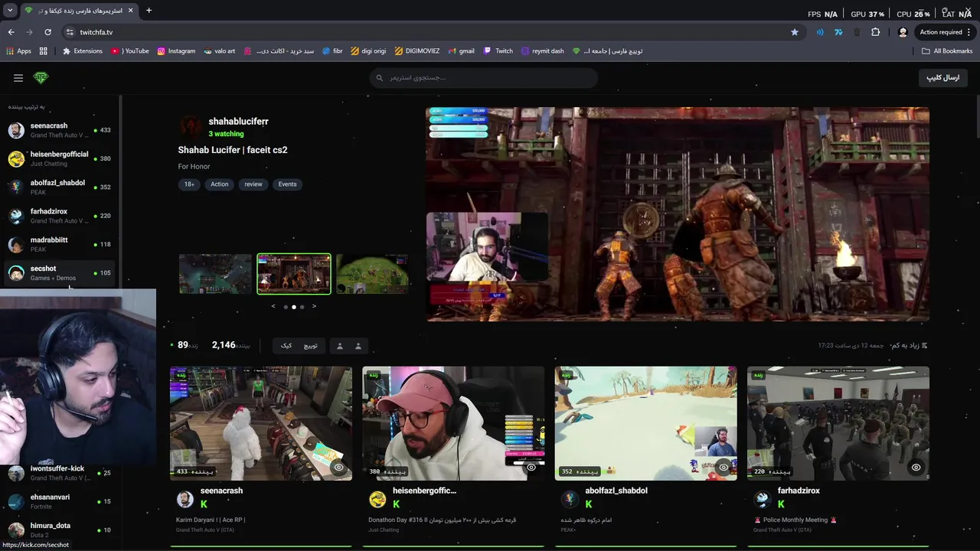
Task: Click inside the streamer search field
Action: coord(483,77)
